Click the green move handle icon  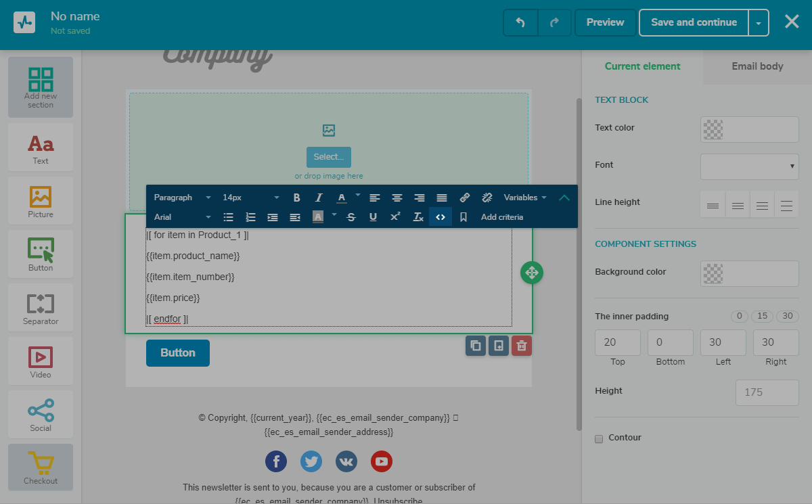pos(532,273)
